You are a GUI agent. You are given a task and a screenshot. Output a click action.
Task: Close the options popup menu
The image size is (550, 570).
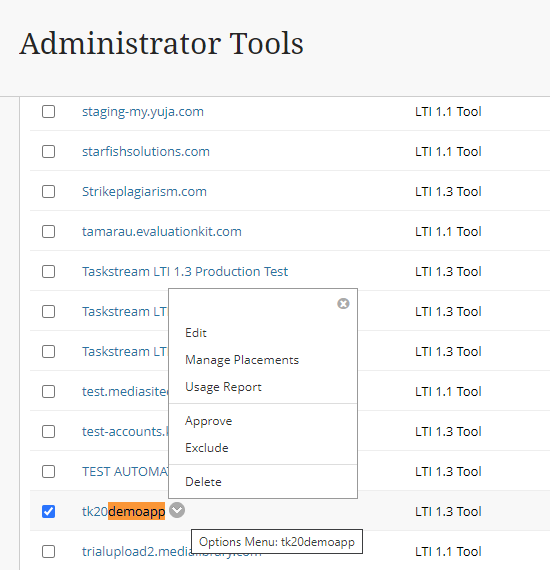(x=343, y=304)
